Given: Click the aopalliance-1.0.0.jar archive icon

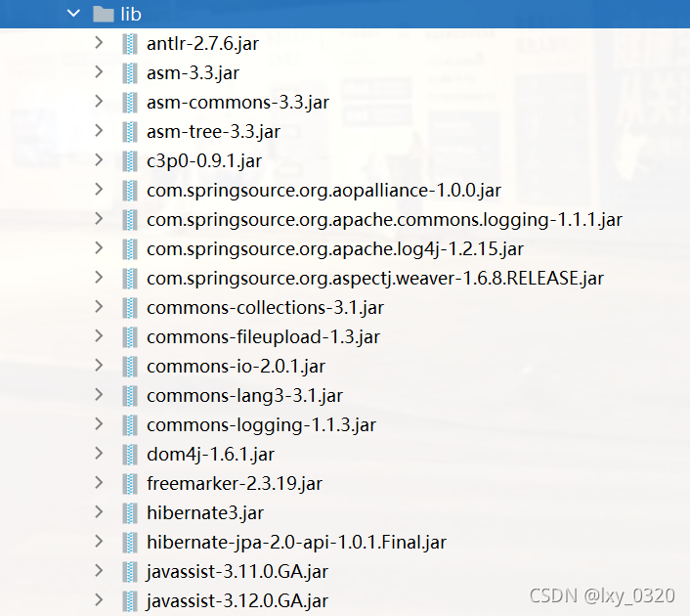Looking at the screenshot, I should point(130,191).
